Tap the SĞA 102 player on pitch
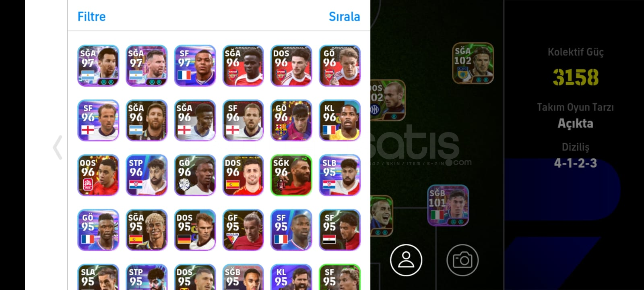Image resolution: width=644 pixels, height=290 pixels. 473,63
